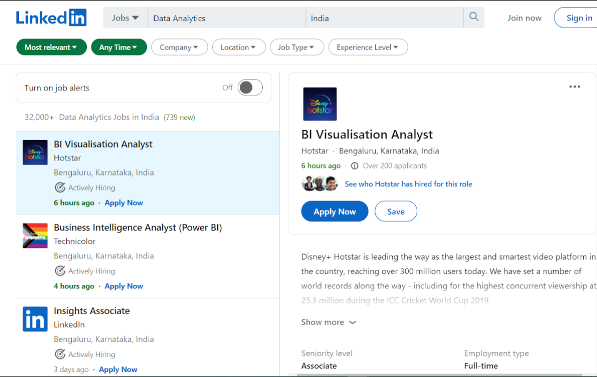Click the Over 200 applicants text
Viewport: 597px width, 377px height.
coord(395,166)
